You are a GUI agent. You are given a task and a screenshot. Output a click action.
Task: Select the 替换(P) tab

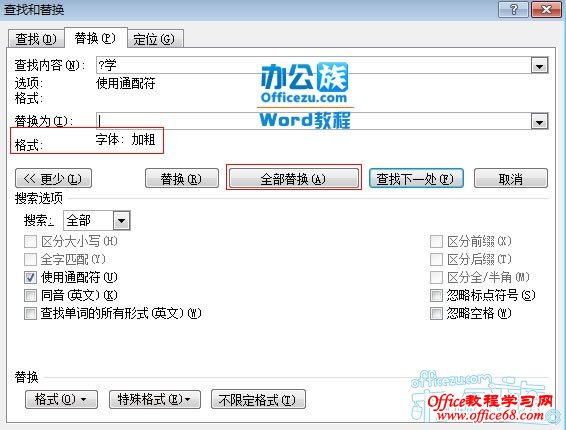pyautogui.click(x=95, y=38)
